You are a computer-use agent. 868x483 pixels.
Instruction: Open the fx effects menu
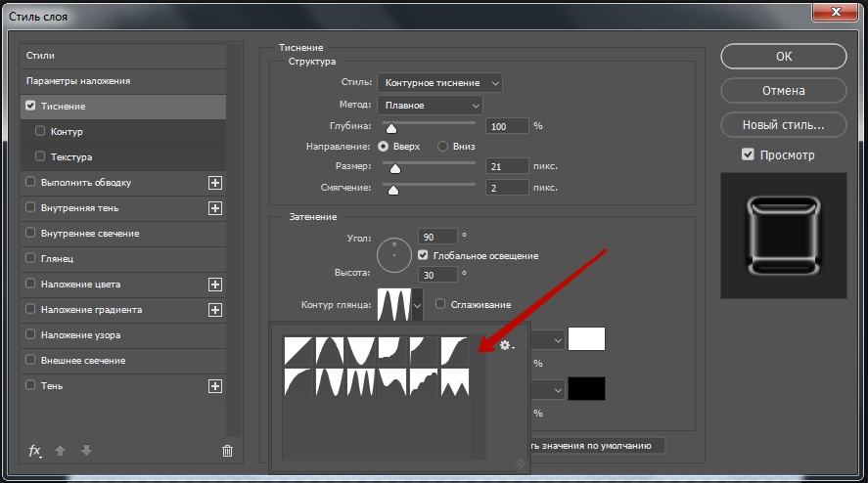click(x=35, y=451)
